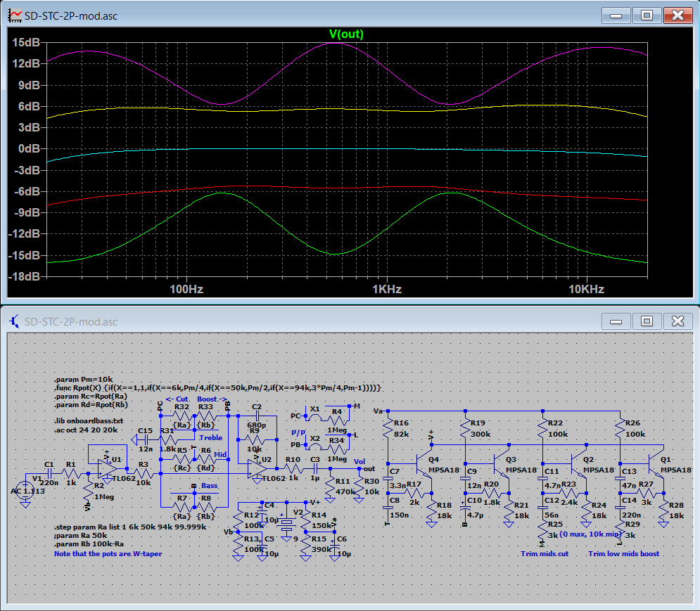Screen dimensions: 700x611
Task: Click the 'out' net label
Action: [369, 469]
